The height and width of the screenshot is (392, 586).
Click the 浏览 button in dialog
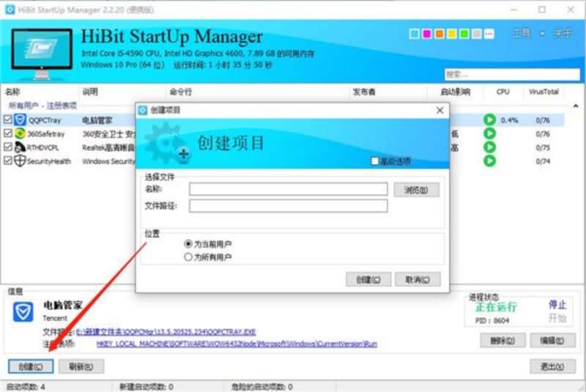coord(416,191)
